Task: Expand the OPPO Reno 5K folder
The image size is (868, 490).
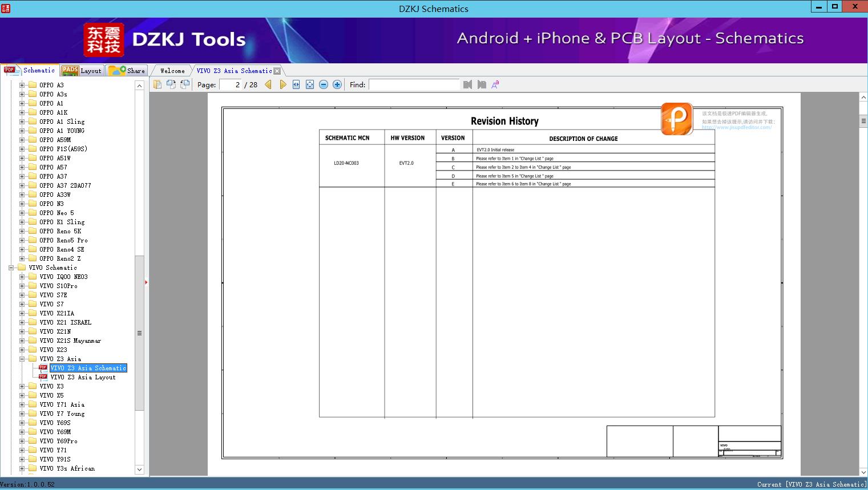Action: pyautogui.click(x=22, y=231)
